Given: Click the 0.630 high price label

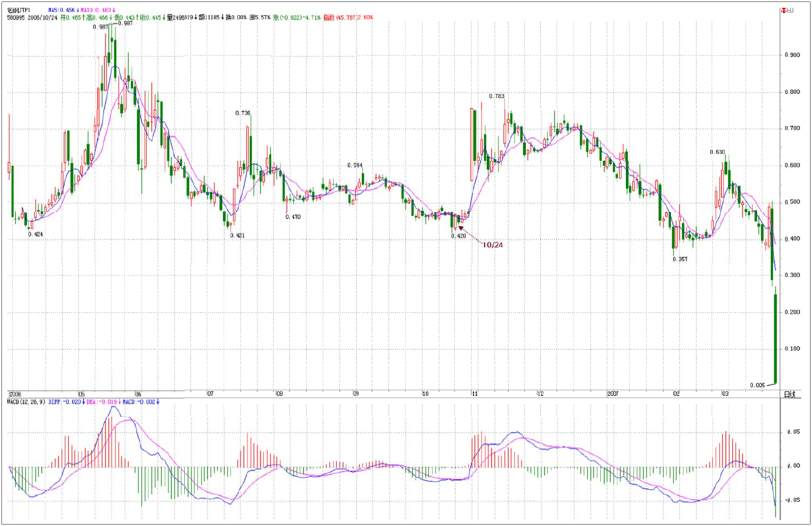Looking at the screenshot, I should (x=717, y=152).
